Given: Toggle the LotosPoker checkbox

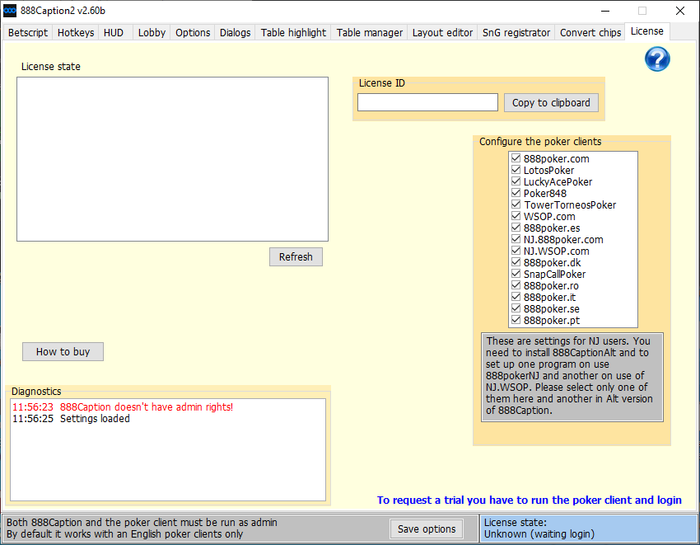Looking at the screenshot, I should point(516,170).
